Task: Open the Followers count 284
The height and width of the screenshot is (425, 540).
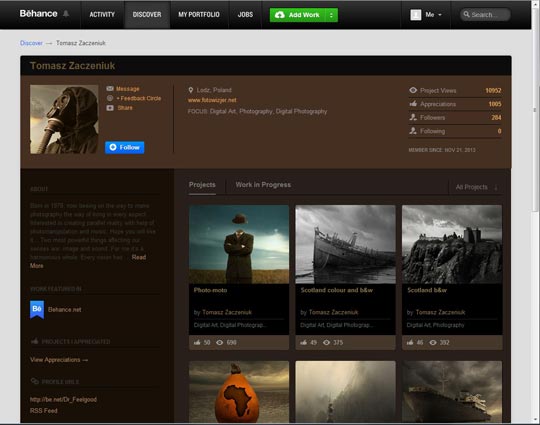Action: tap(496, 117)
